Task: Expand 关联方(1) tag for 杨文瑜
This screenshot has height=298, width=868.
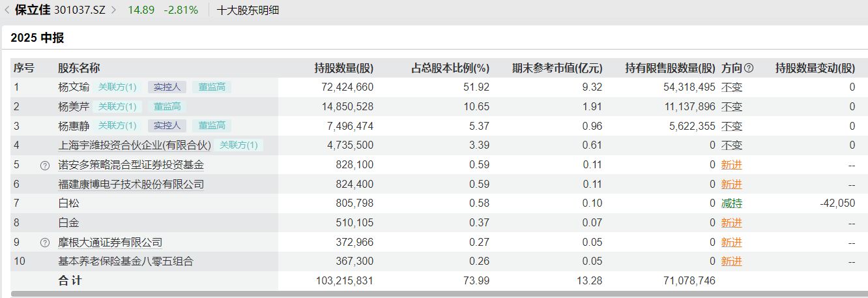Action: point(117,87)
